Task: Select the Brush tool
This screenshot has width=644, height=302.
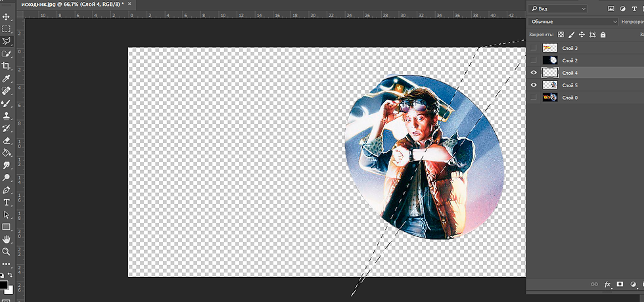Action: [x=6, y=104]
